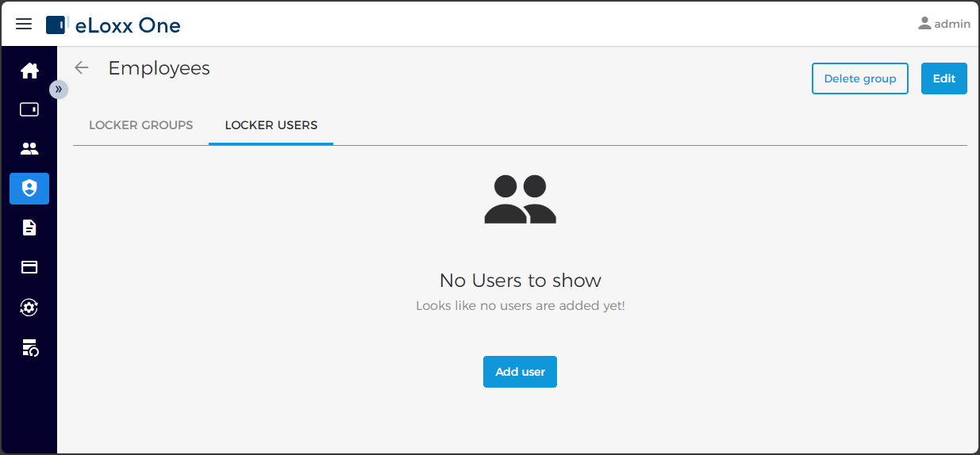Open the history list sidebar icon

tap(29, 347)
